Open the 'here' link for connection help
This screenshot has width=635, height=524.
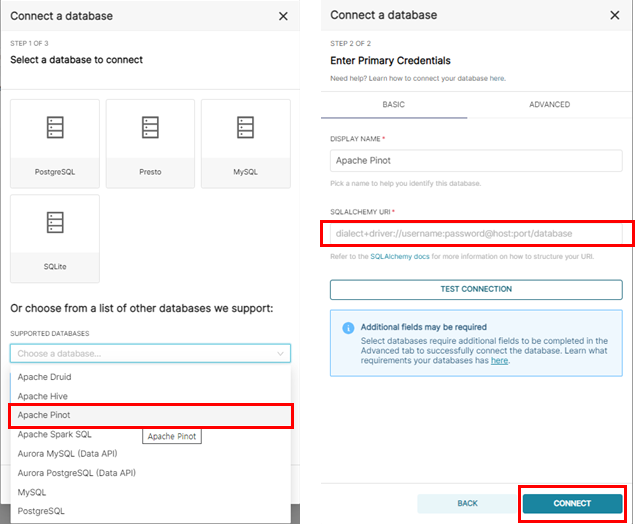497,79
